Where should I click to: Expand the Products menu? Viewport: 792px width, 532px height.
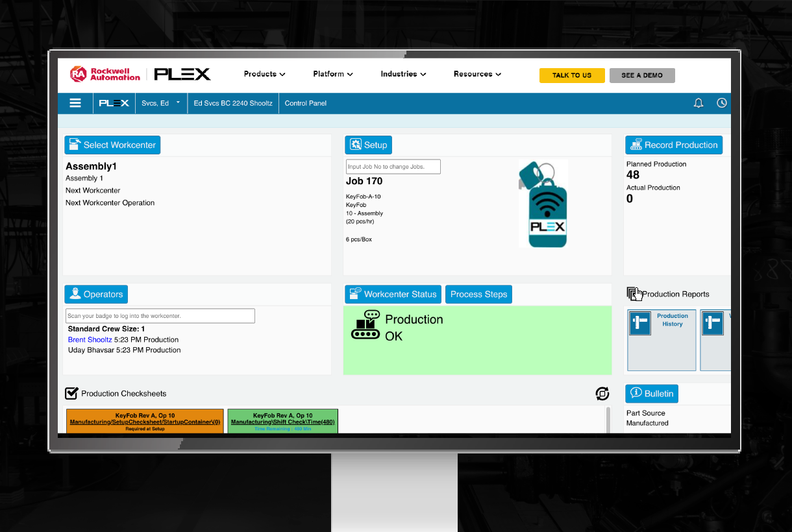pos(264,74)
